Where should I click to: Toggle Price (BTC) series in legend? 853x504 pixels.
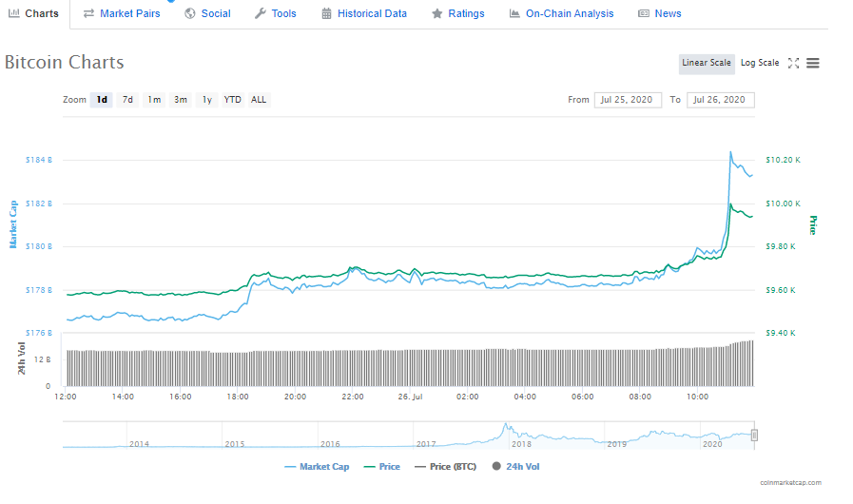(x=445, y=467)
